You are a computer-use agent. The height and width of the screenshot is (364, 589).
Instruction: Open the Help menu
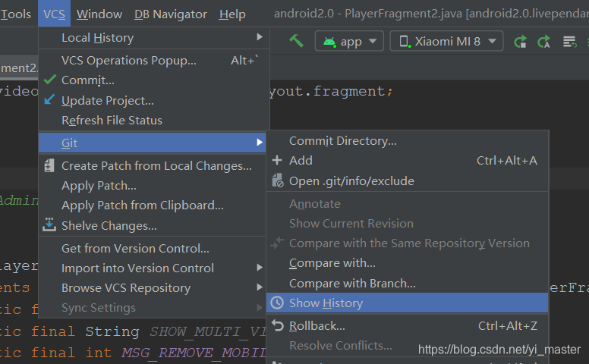tap(232, 14)
